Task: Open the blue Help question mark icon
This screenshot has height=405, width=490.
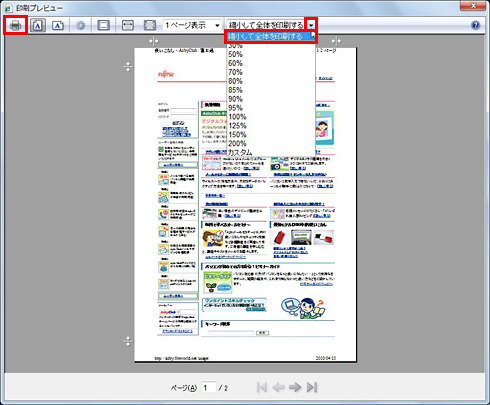Action: coord(476,25)
